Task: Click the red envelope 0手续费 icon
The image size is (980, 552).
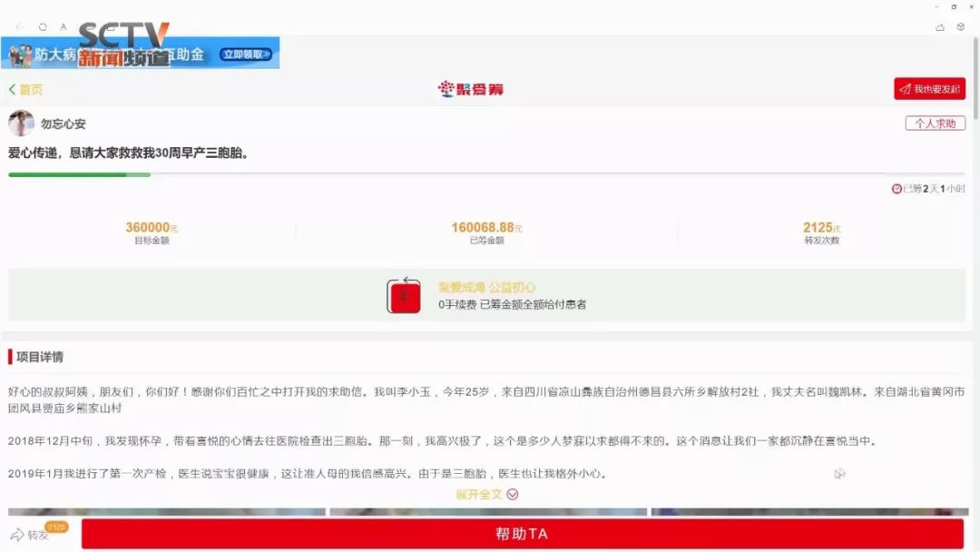Action: click(x=404, y=296)
